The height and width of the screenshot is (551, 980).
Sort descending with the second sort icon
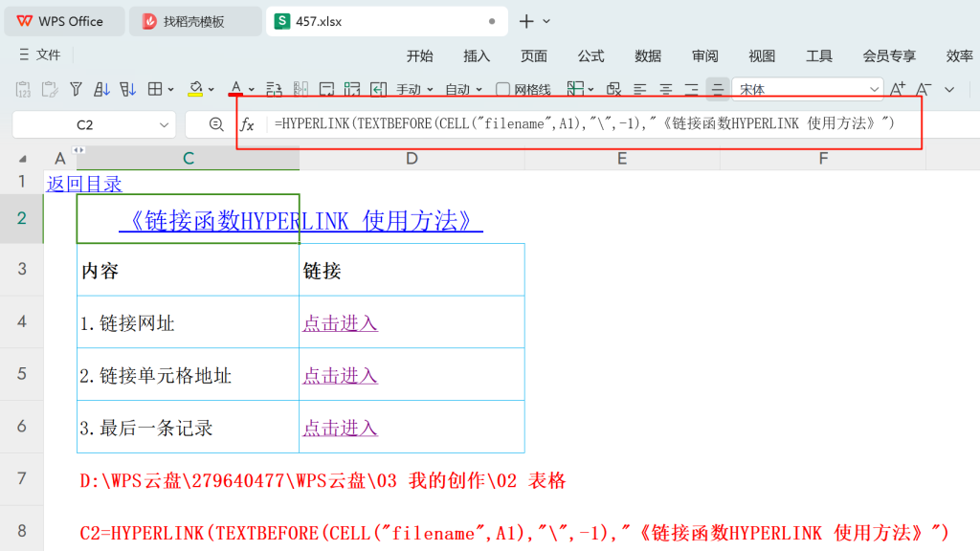coord(127,89)
